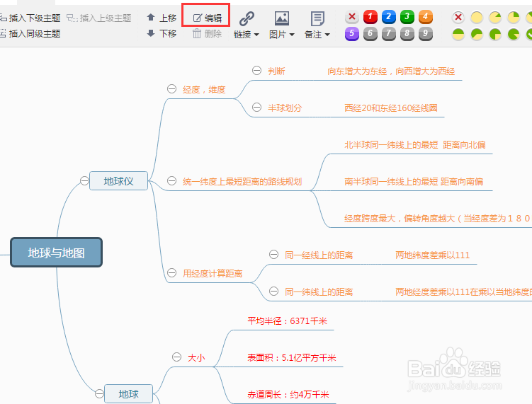Viewport: 532px width, 404px height.
Task: Set progress to half pie marker
Action: 458,34
